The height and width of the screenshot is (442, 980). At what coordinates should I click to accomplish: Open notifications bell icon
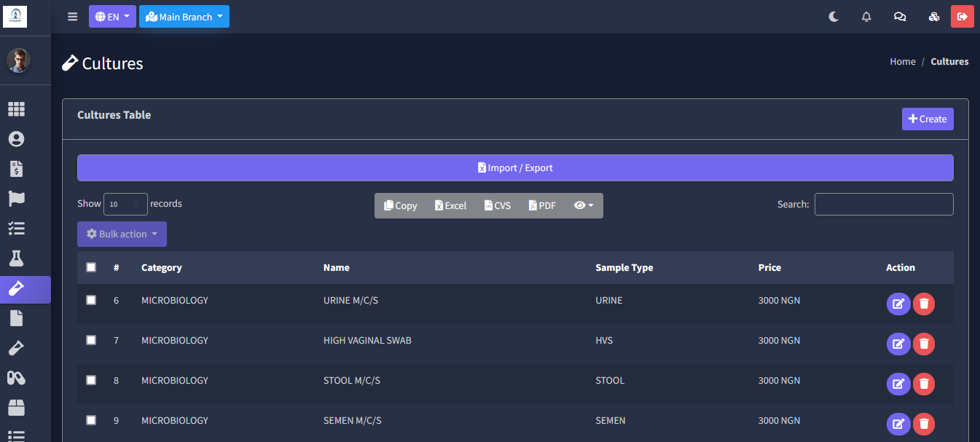(x=866, y=17)
